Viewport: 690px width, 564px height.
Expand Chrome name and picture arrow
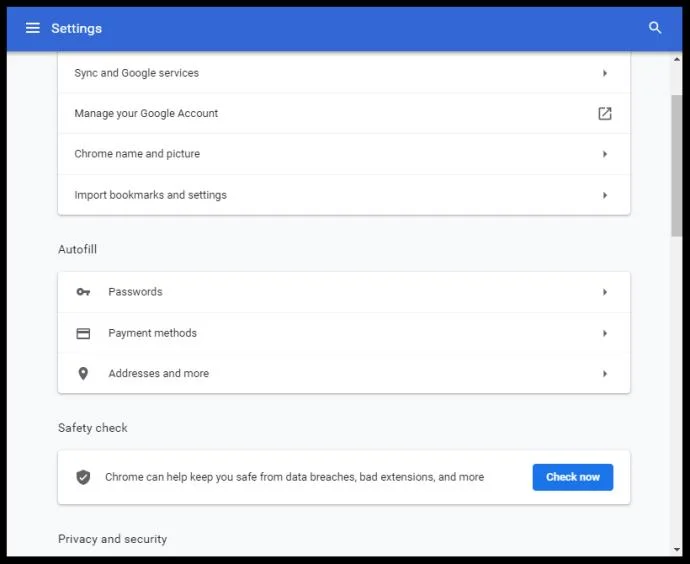[605, 154]
